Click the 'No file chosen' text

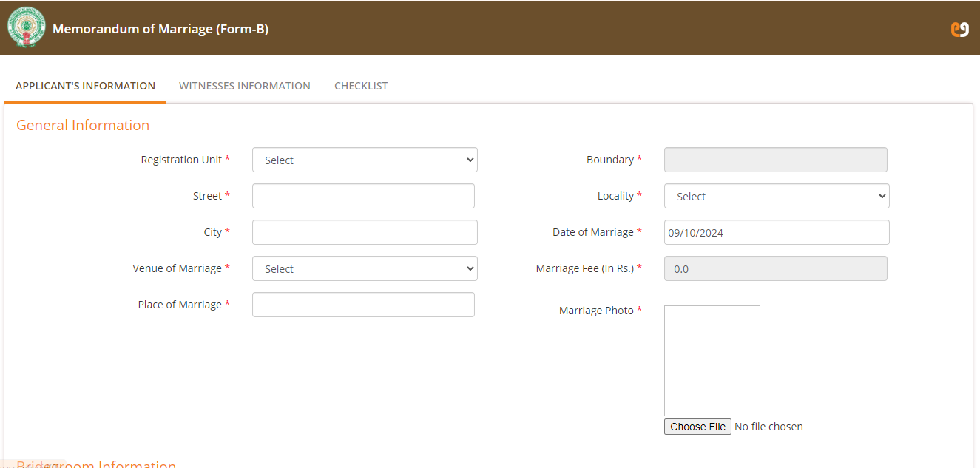[768, 427]
